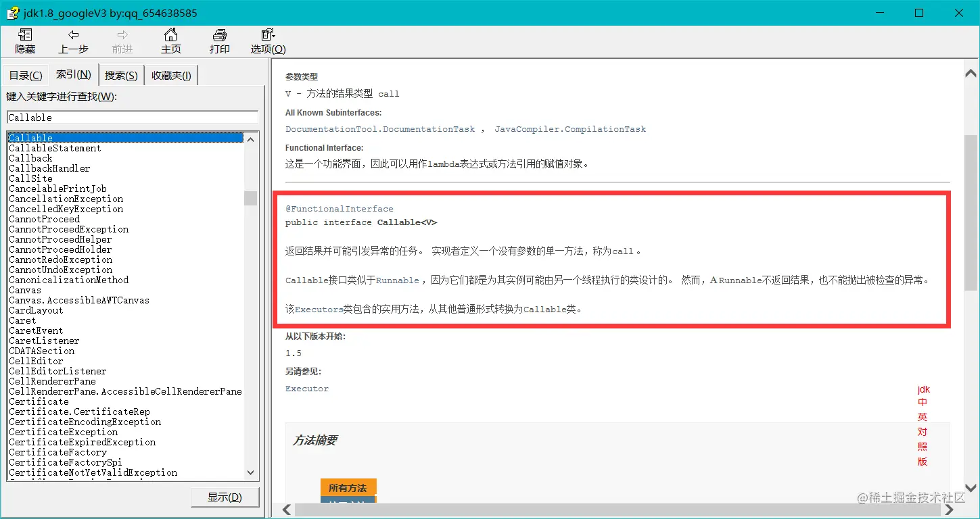Click content pane scroll-up arrow

[x=971, y=72]
